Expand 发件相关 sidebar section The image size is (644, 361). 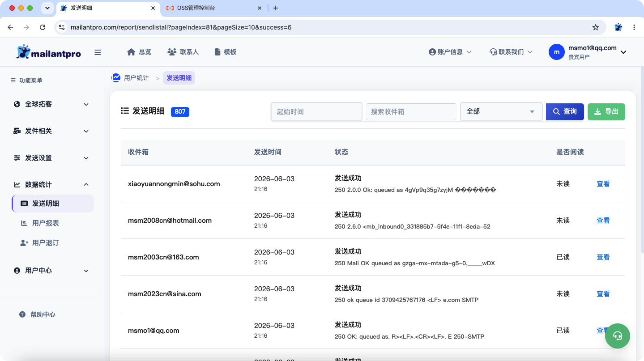coord(51,131)
